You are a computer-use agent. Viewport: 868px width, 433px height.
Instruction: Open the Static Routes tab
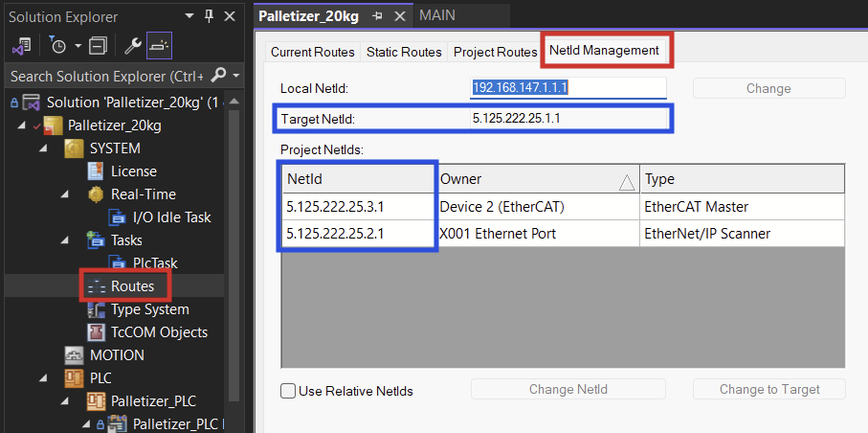(404, 52)
